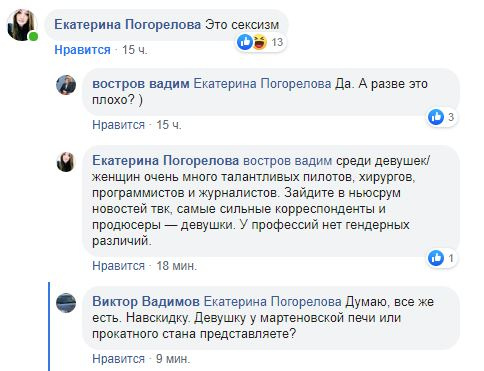Open the blue like reaction on 'Это сексизм'
This screenshot has width=484, height=371.
click(x=245, y=42)
